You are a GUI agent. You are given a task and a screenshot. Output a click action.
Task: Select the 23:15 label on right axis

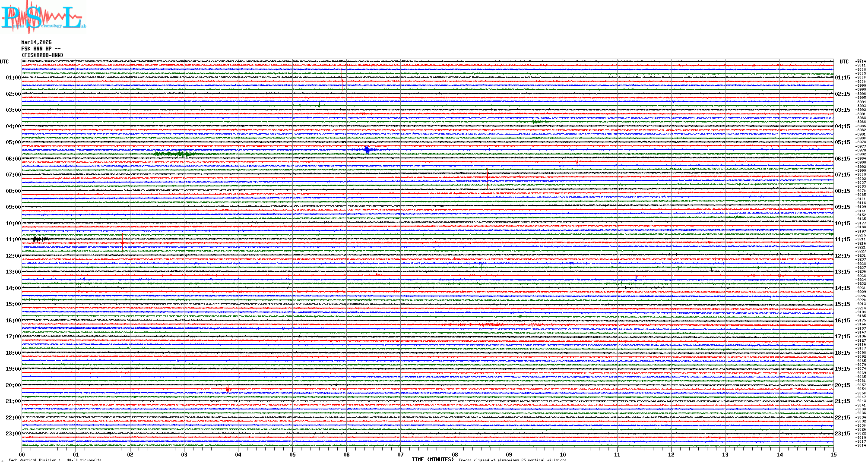pos(842,434)
